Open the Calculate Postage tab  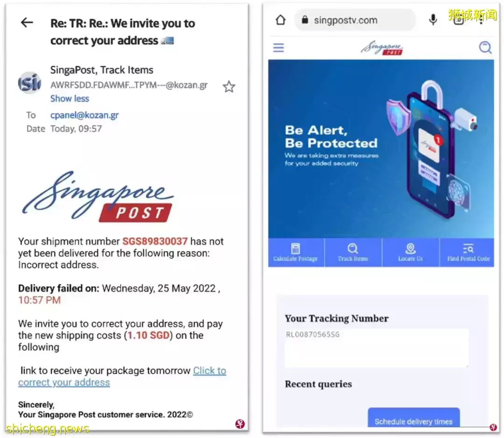click(x=296, y=252)
